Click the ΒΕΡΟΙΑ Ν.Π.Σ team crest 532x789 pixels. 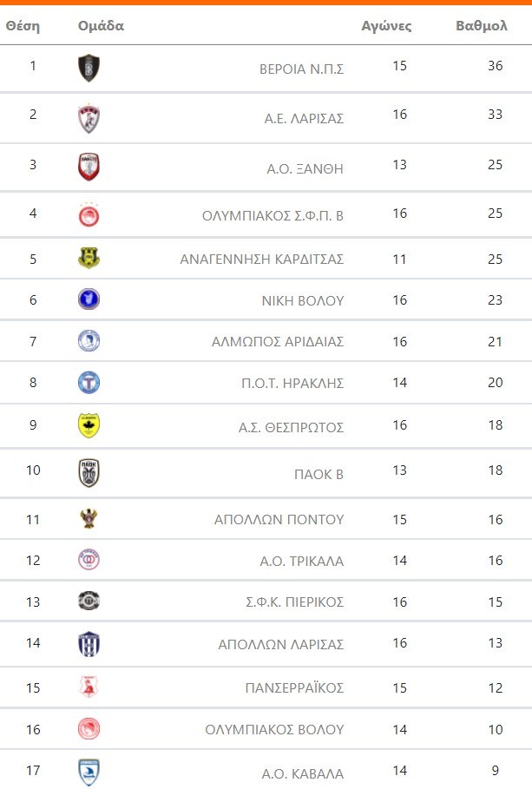89,68
